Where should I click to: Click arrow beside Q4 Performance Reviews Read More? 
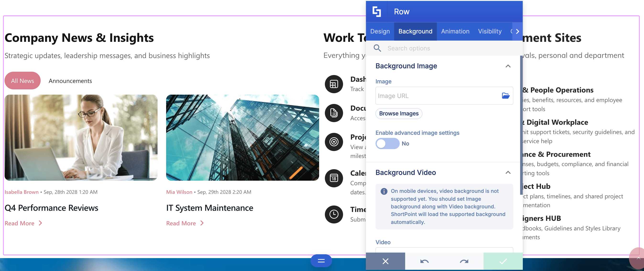tap(40, 223)
